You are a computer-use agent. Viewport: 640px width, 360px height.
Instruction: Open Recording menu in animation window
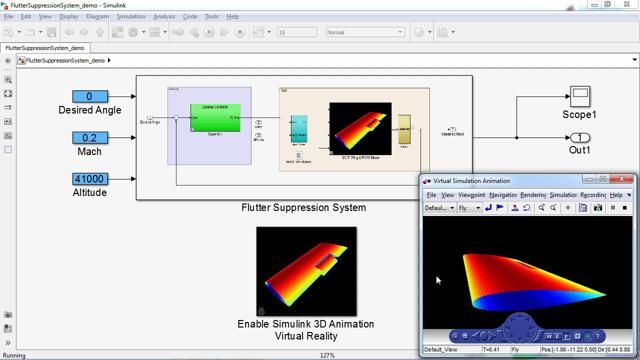tap(593, 195)
